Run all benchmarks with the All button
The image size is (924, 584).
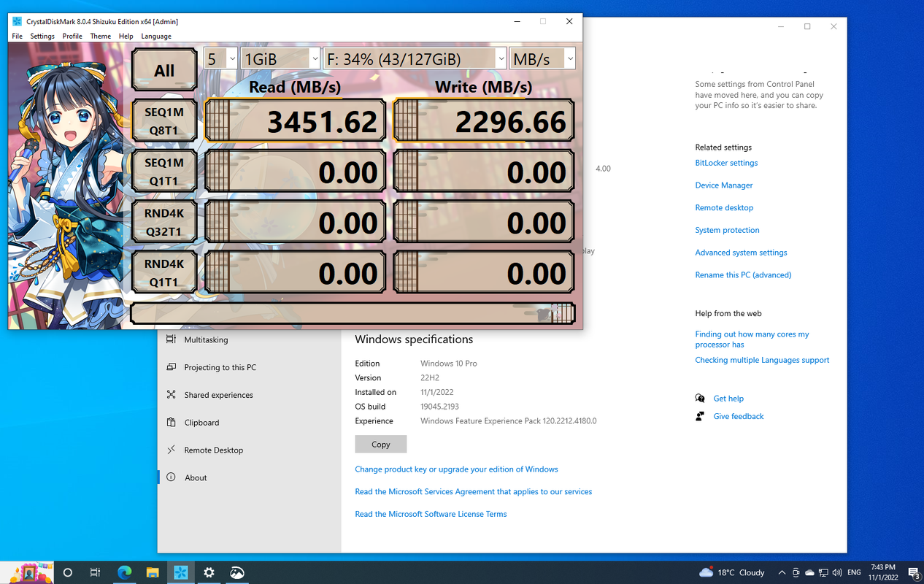[164, 70]
